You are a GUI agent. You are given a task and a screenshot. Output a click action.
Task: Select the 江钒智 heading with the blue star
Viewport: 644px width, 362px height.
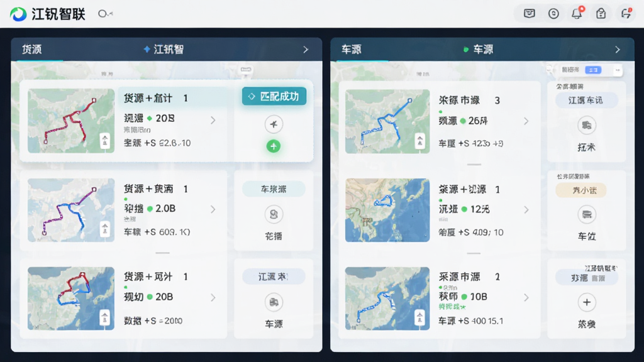pyautogui.click(x=164, y=50)
